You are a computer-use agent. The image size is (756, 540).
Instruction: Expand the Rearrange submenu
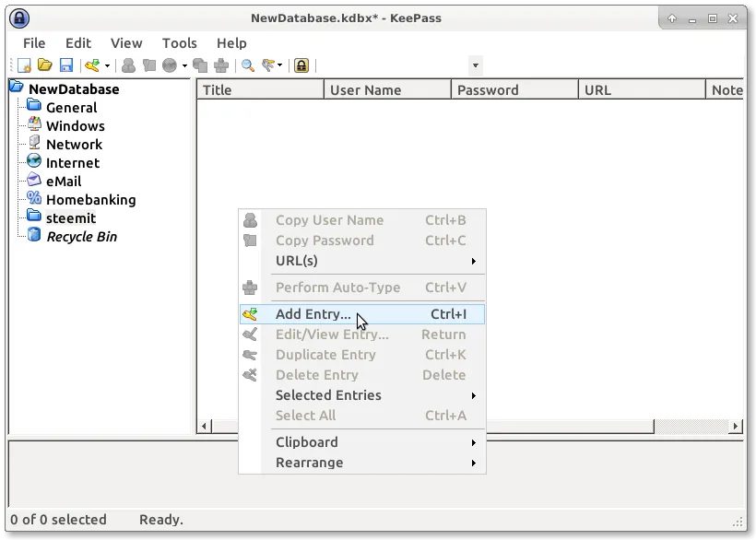click(362, 463)
